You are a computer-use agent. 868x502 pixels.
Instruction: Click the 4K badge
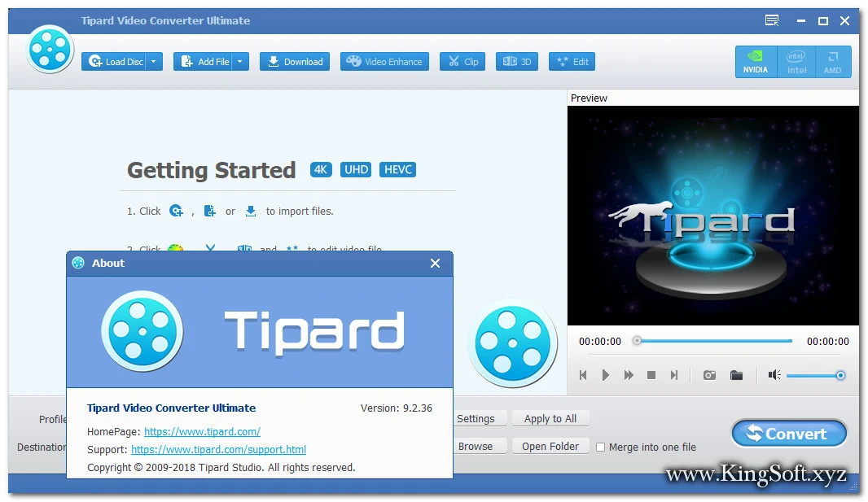(x=321, y=170)
